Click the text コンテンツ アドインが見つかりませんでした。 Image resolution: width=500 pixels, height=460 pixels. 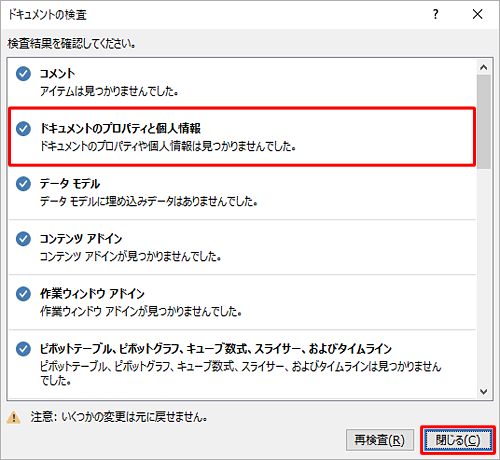pos(130,256)
